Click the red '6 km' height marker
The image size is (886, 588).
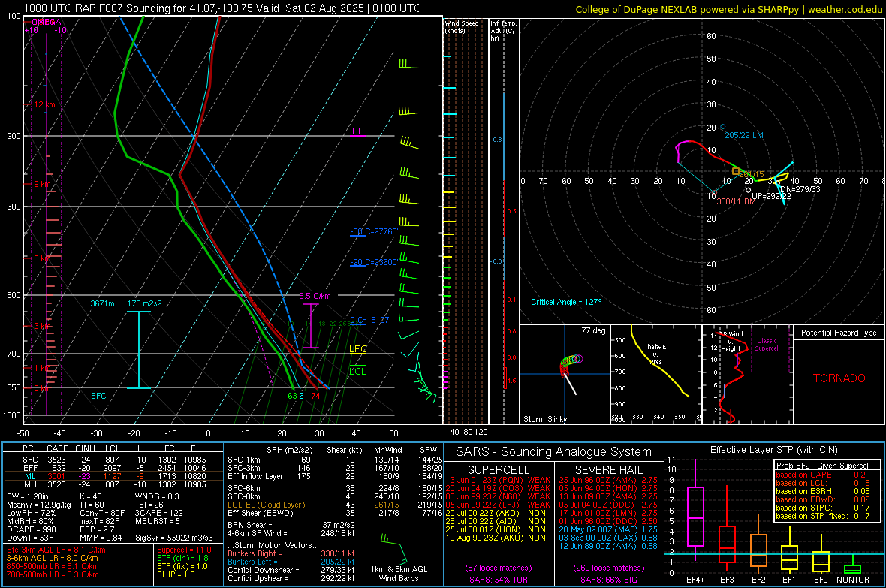[x=43, y=258]
